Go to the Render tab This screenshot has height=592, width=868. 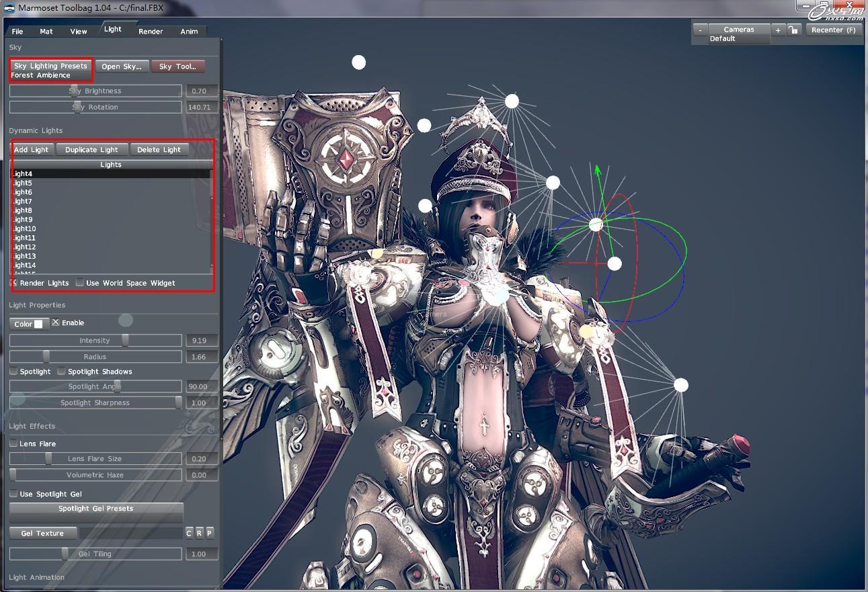pos(151,31)
